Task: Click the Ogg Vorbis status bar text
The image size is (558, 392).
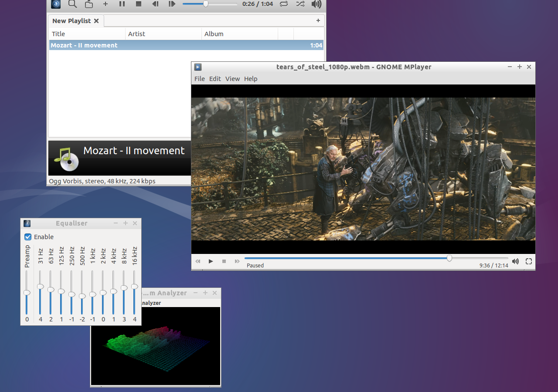Action: coord(103,181)
